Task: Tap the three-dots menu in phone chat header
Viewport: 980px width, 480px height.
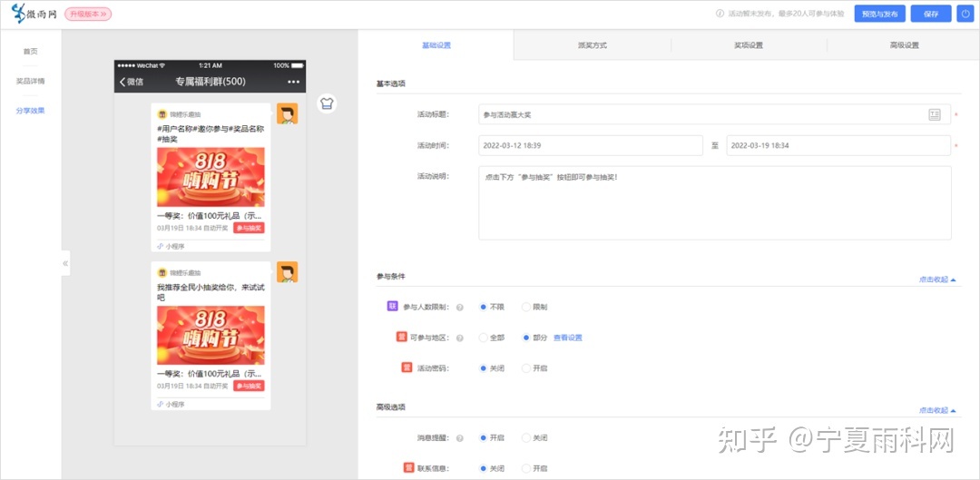Action: pyautogui.click(x=293, y=82)
